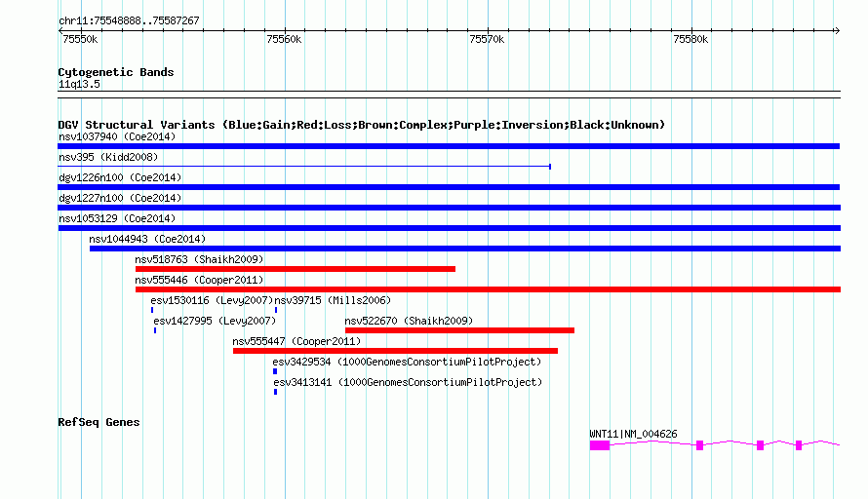Select the small nsv39715 blue marker

[276, 310]
